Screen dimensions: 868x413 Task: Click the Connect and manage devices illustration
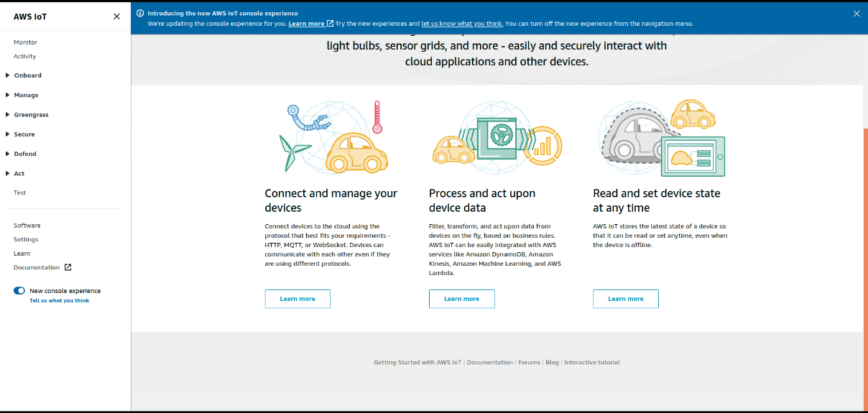pos(333,136)
